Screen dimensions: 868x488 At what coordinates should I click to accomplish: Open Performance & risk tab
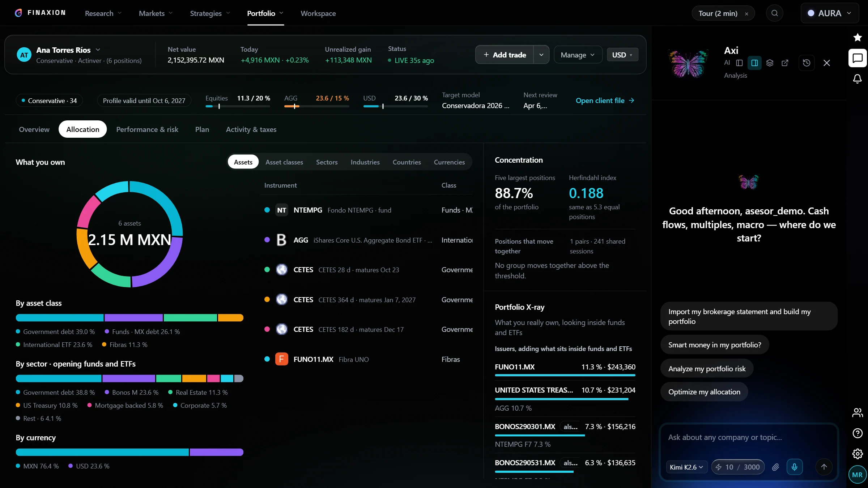147,129
